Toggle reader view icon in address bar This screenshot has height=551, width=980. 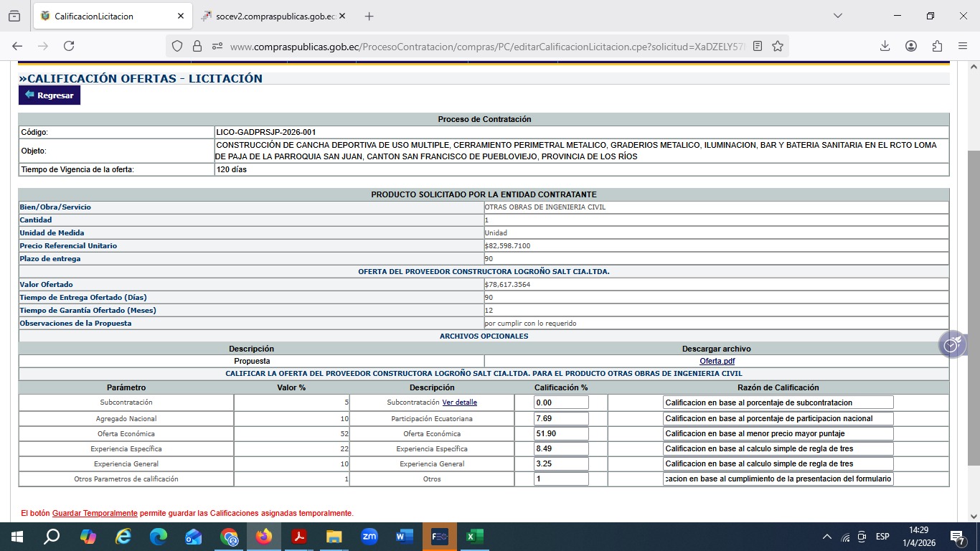coord(758,46)
